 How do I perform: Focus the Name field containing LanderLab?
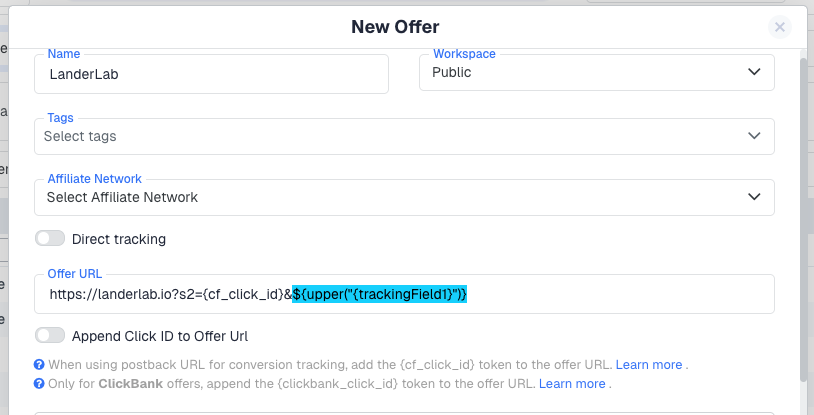pos(212,74)
